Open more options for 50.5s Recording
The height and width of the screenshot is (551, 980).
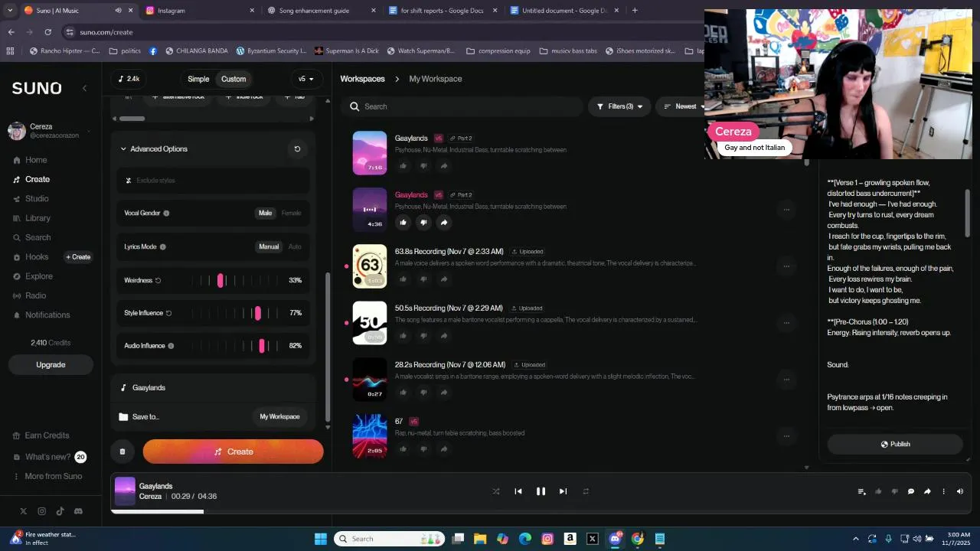[x=786, y=323]
